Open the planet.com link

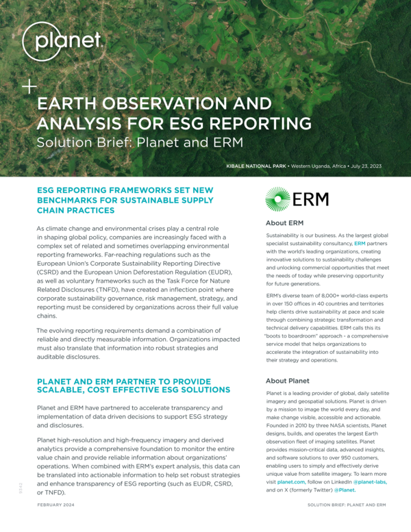[x=291, y=482]
